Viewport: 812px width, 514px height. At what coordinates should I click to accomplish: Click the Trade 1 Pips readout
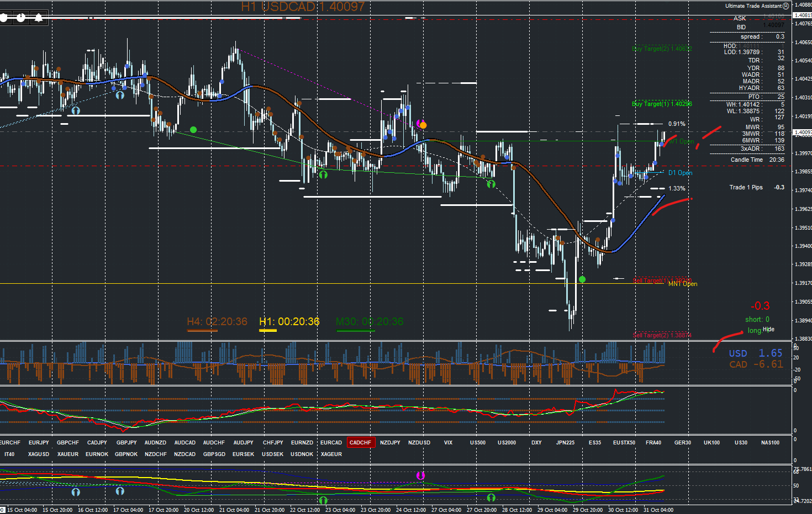click(757, 187)
